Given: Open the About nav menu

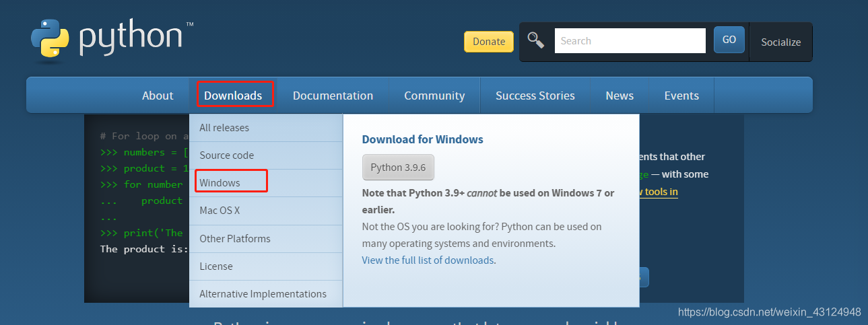Looking at the screenshot, I should tap(158, 96).
